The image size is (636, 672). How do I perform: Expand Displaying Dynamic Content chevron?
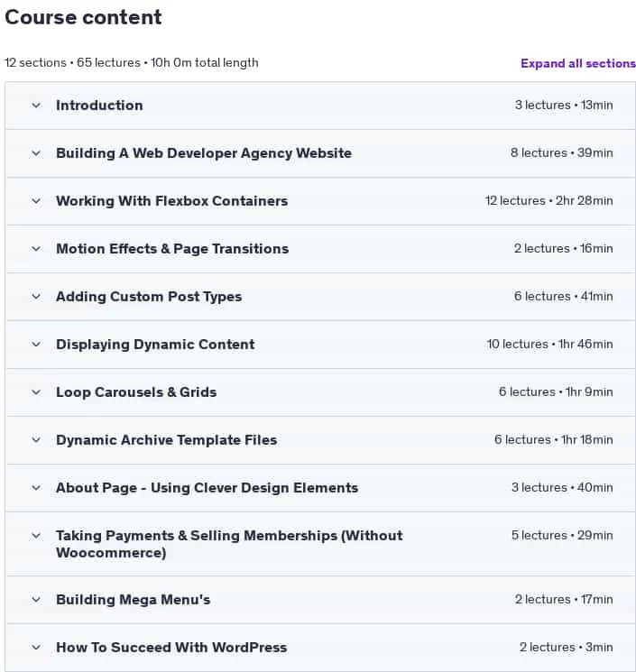click(x=36, y=345)
